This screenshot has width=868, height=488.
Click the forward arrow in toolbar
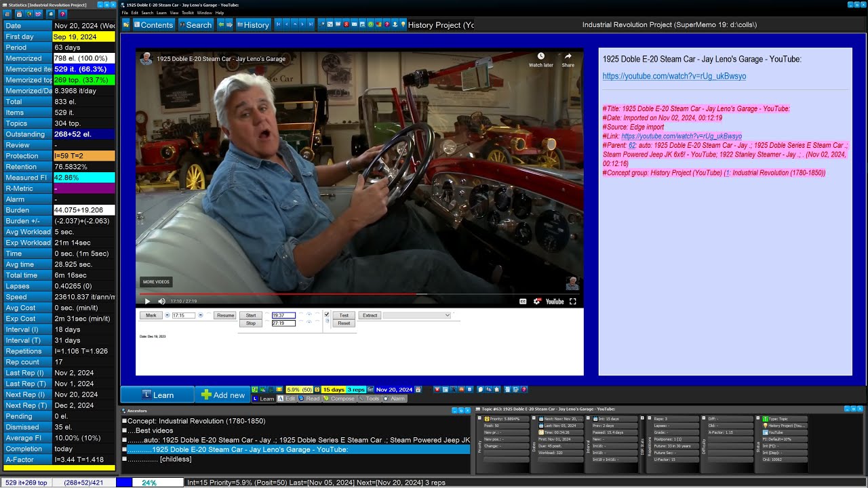[x=229, y=25]
